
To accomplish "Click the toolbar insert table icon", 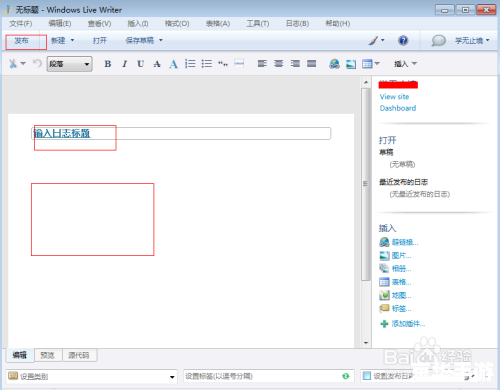I will click(x=367, y=64).
